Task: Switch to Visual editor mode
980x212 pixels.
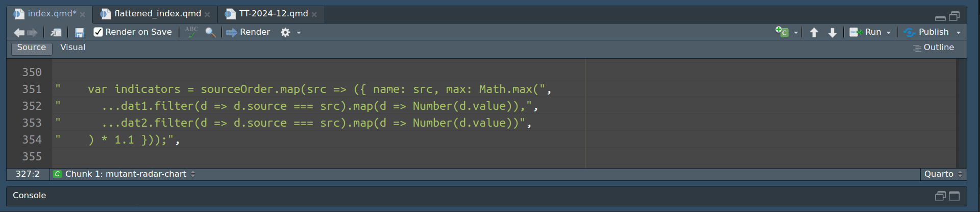Action: 72,48
